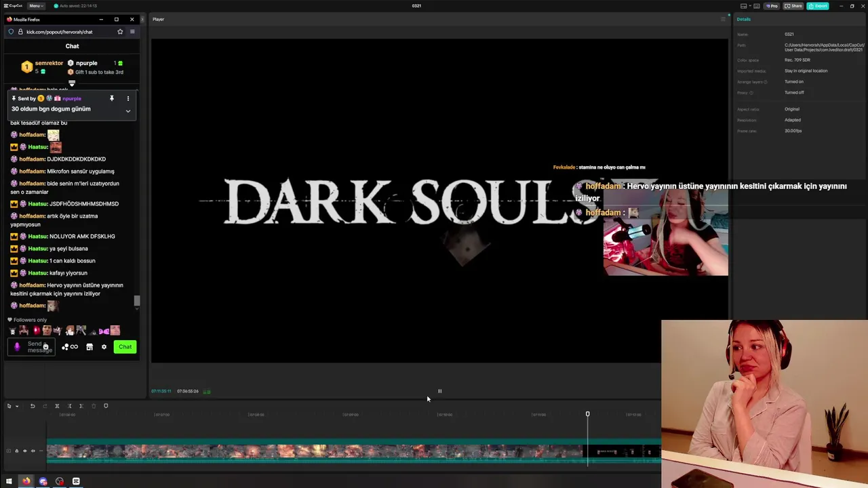This screenshot has height=488, width=868.
Task: Open emoji picker in message box
Action: point(45,347)
